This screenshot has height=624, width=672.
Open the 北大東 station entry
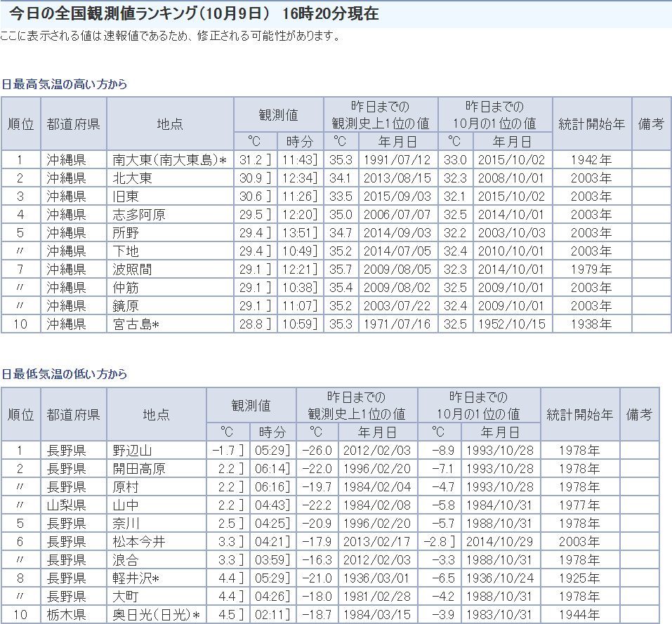(x=132, y=178)
